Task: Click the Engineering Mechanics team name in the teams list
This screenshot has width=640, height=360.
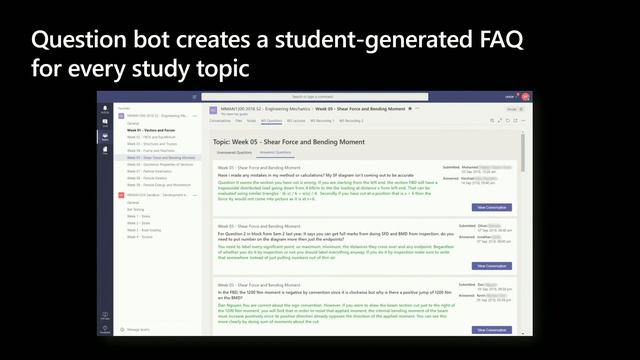Action: coord(157,116)
